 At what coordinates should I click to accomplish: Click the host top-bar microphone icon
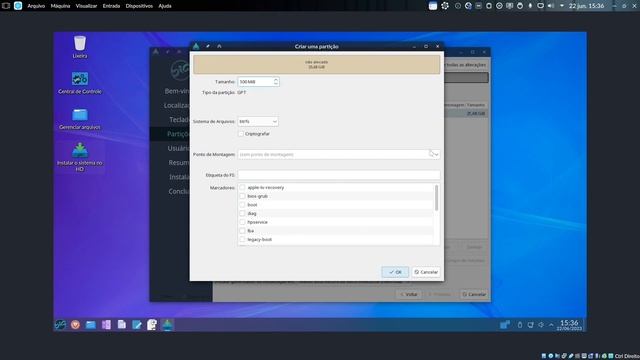click(x=530, y=6)
